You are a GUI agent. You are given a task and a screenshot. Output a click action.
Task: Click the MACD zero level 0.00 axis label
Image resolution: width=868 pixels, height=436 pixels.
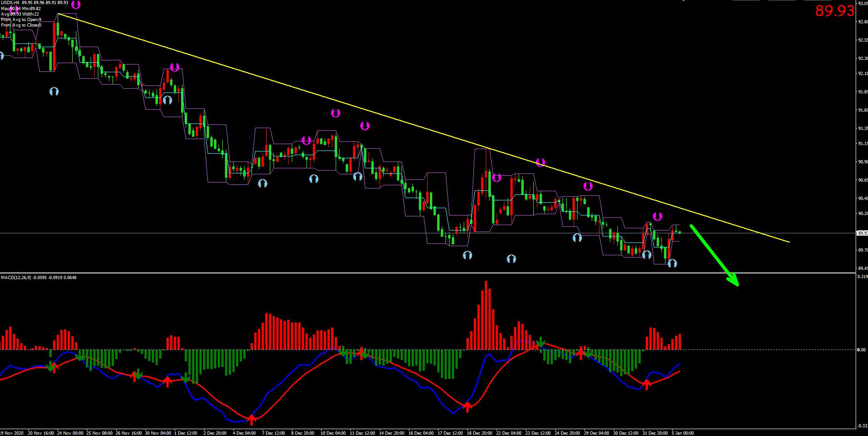pos(861,350)
